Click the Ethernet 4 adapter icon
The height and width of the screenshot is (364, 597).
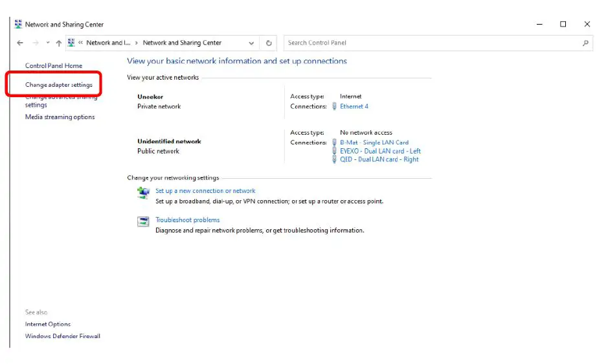pos(334,106)
